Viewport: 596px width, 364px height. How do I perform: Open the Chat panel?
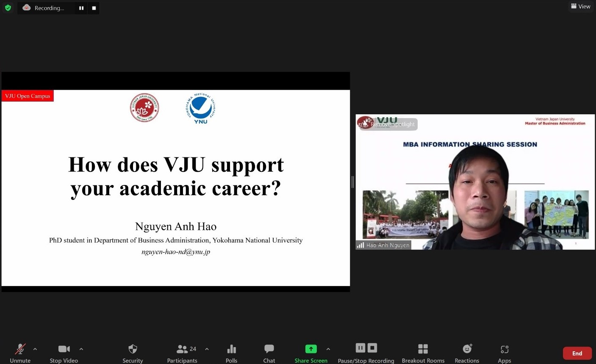[269, 353]
